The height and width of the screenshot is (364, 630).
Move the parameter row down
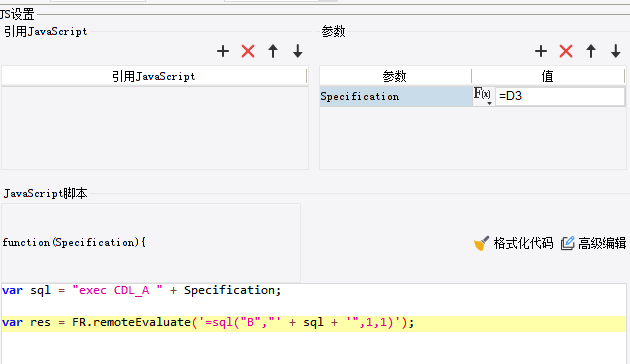(x=616, y=51)
